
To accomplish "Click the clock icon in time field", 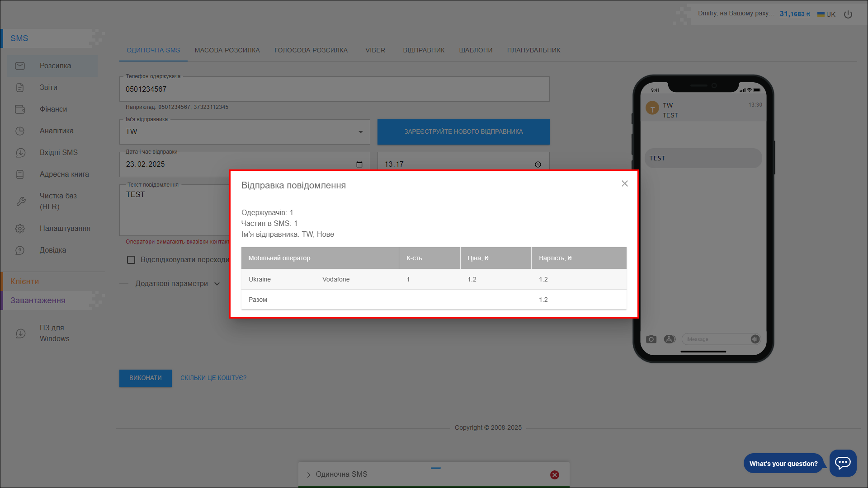I will click(538, 164).
